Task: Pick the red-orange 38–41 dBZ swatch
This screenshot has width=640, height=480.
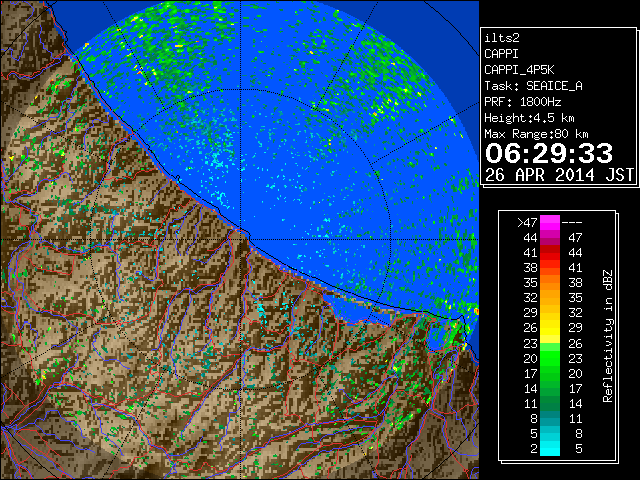Action: point(550,268)
